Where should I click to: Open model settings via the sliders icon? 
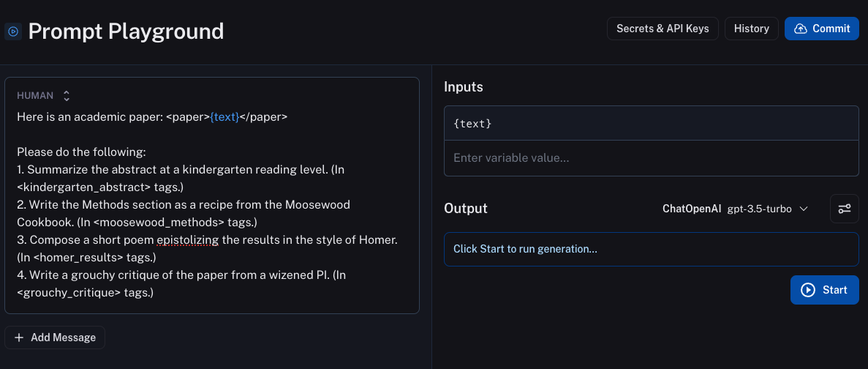click(x=845, y=209)
